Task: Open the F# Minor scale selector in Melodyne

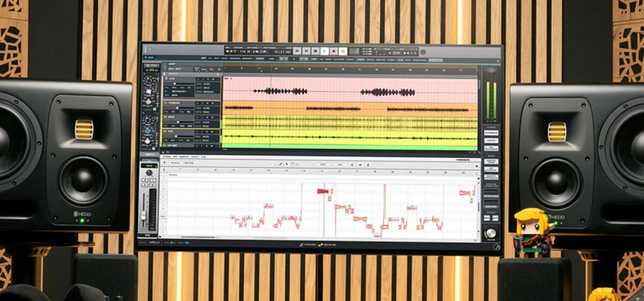Action: pos(175,163)
